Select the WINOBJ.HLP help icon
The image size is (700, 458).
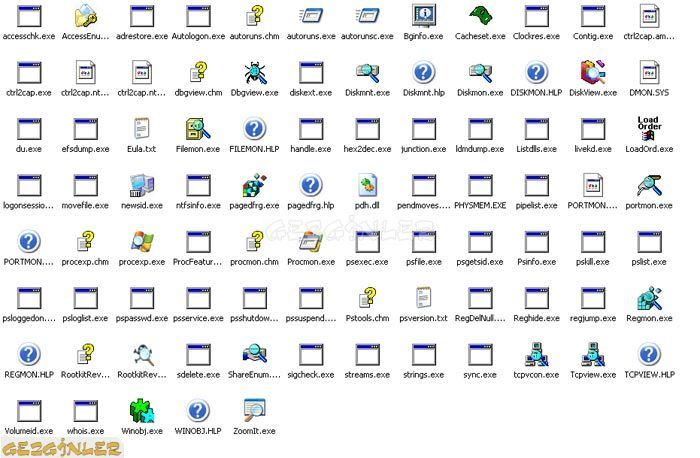(198, 411)
